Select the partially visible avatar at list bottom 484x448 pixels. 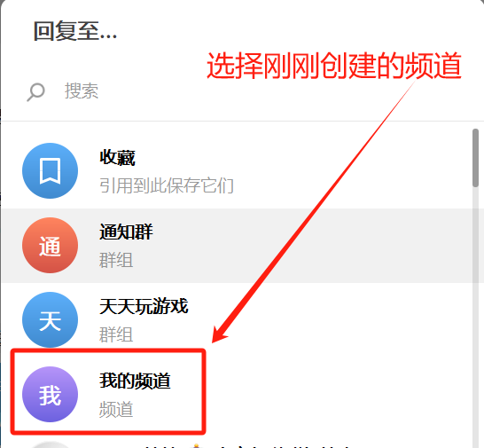(x=50, y=445)
